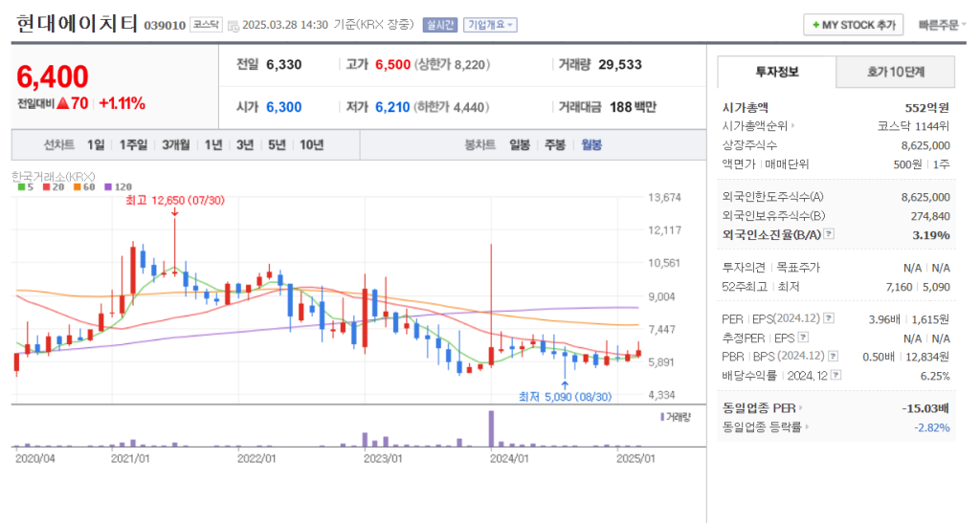Image resolution: width=980 pixels, height=523 pixels.
Task: Click help icon next to PER EPS(2024.12)
Action: [x=829, y=318]
